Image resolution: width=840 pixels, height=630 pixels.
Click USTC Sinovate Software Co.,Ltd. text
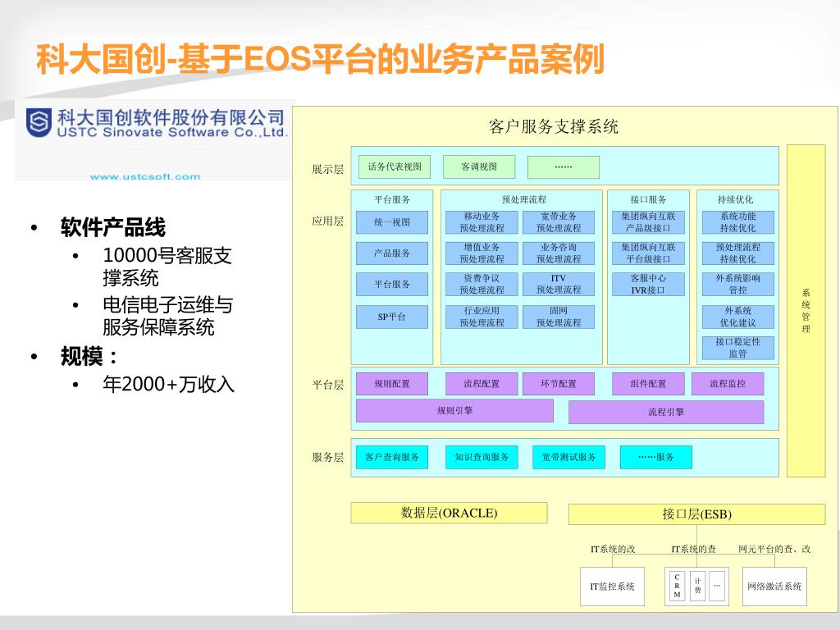[x=172, y=132]
